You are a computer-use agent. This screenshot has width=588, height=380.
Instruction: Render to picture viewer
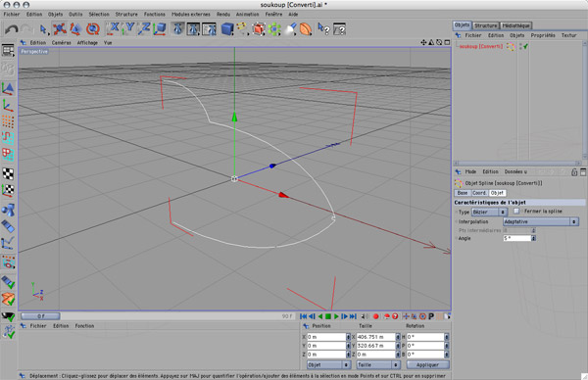click(x=193, y=28)
